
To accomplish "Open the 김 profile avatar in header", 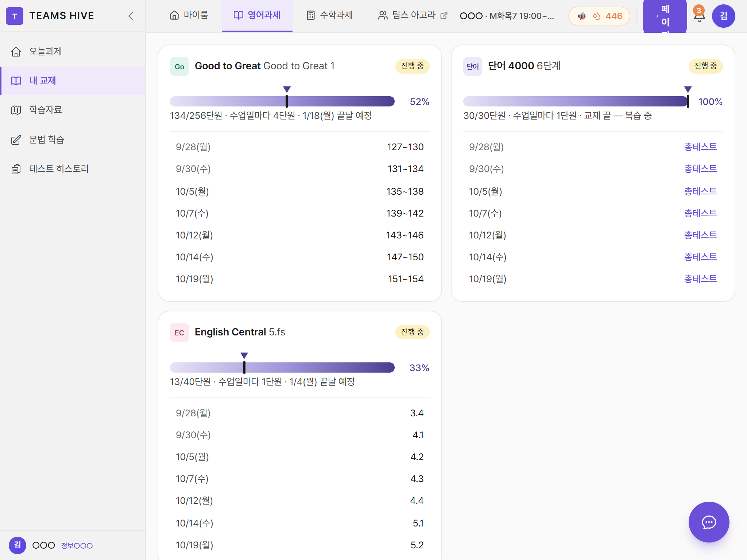I will [x=724, y=16].
